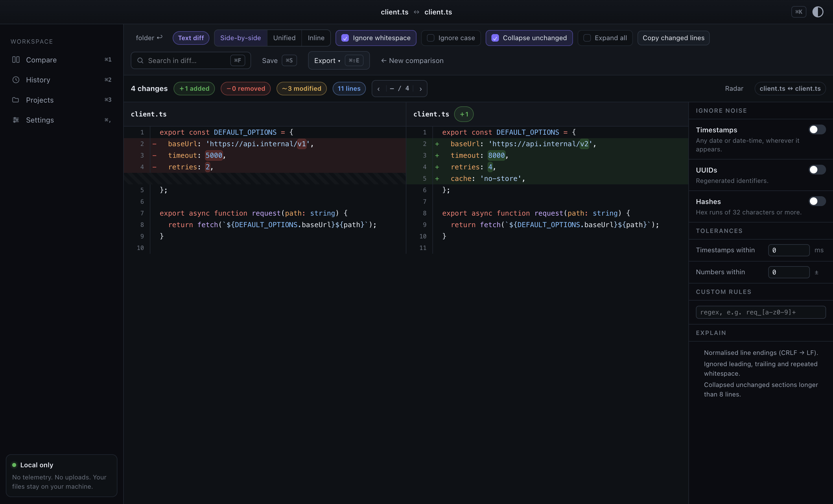Focus the Search in diff field

tap(191, 60)
